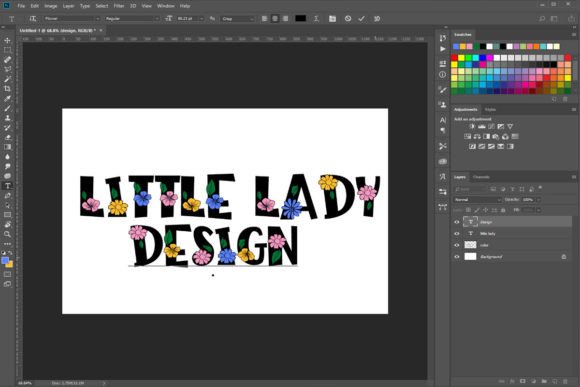
Task: Open the layer Opacity dropdown arrow
Action: (x=539, y=200)
